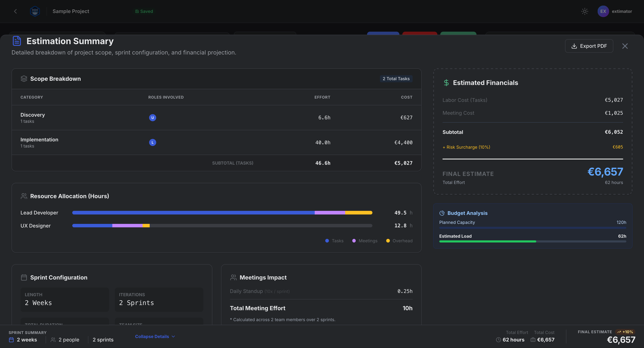This screenshot has height=348, width=644.
Task: Click the Estimation Summary document icon
Action: click(x=17, y=41)
